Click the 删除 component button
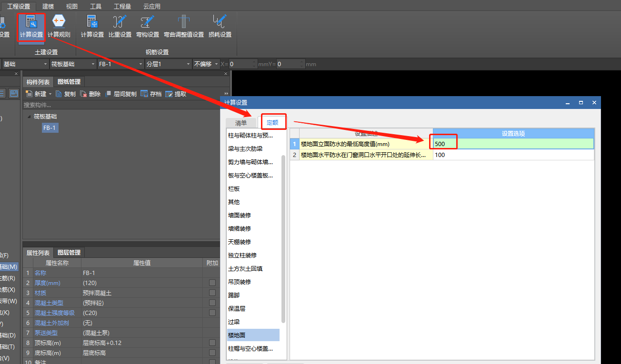 90,94
